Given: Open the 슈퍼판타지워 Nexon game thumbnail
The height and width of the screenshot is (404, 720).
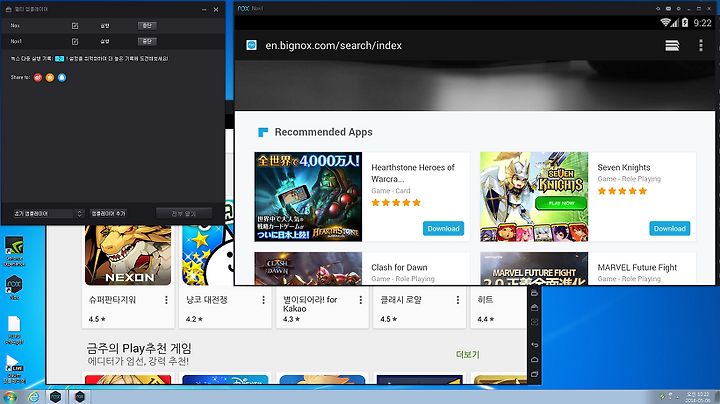Looking at the screenshot, I should coord(128,255).
